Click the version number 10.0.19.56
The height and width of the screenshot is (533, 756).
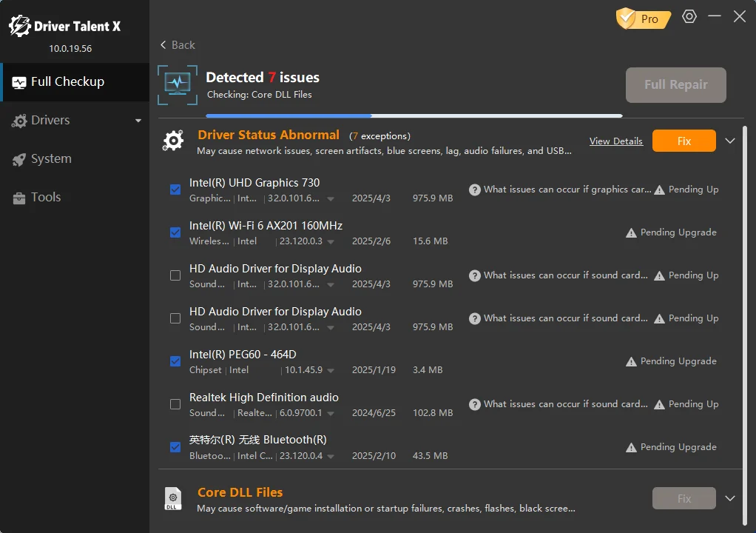point(70,49)
